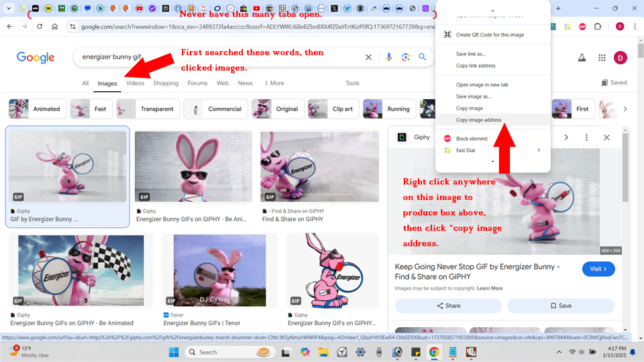Open the site information icon in address bar
Viewport: 644px width, 362px height.
[x=72, y=27]
